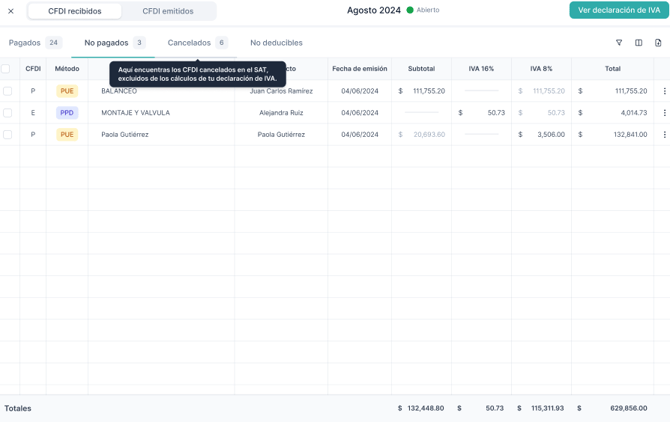The image size is (670, 422).
Task: Select the CFDI recibidos tab
Action: [75, 11]
